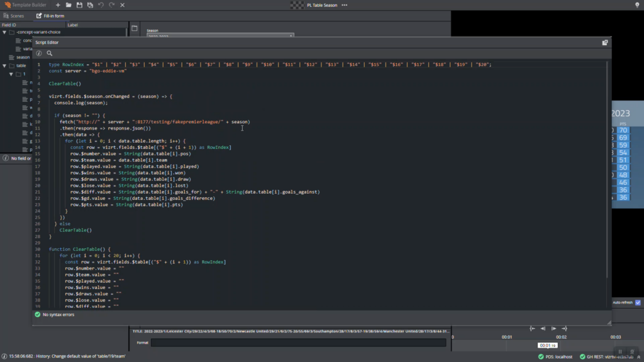Click the info icon in Script Editor
Screen dimensions: 644x362
[x=39, y=53]
